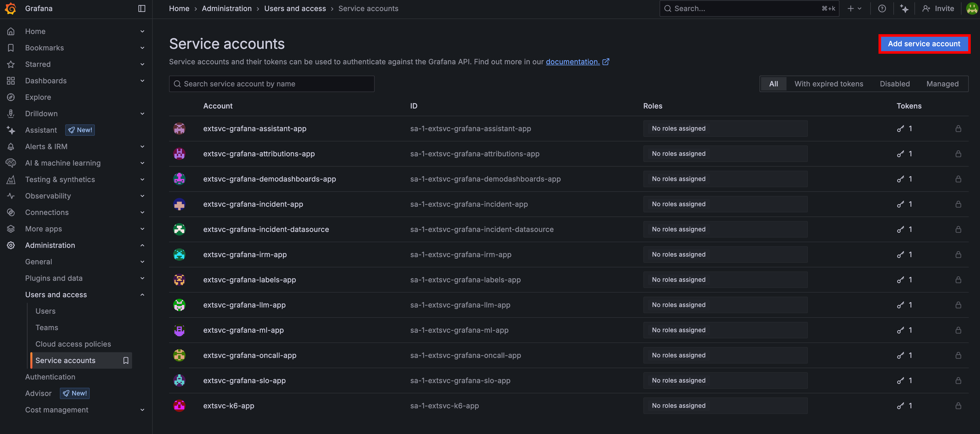Open Cloud access policies page

coord(73,344)
